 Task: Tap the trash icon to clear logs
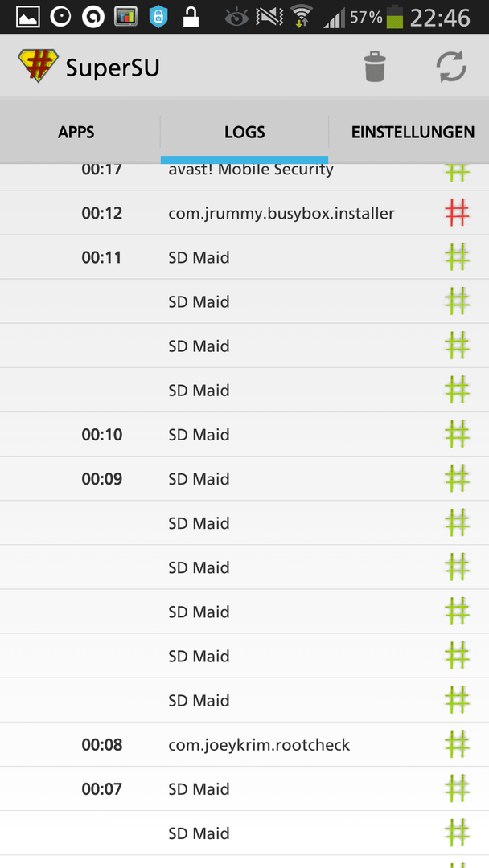pyautogui.click(x=375, y=67)
